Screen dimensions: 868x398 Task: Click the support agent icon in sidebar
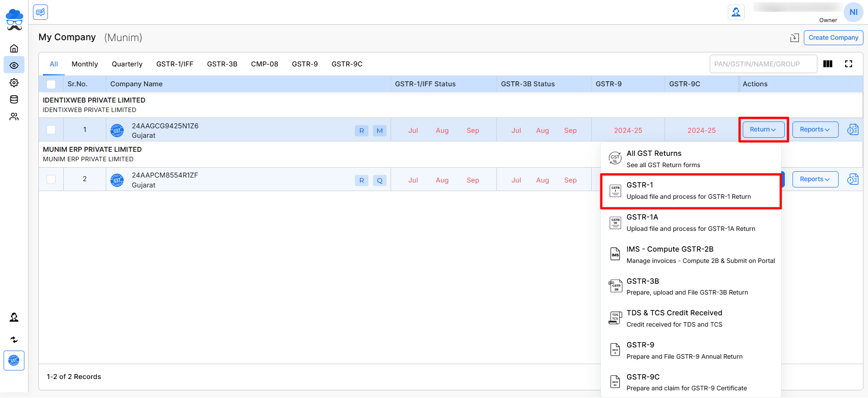coord(14,317)
